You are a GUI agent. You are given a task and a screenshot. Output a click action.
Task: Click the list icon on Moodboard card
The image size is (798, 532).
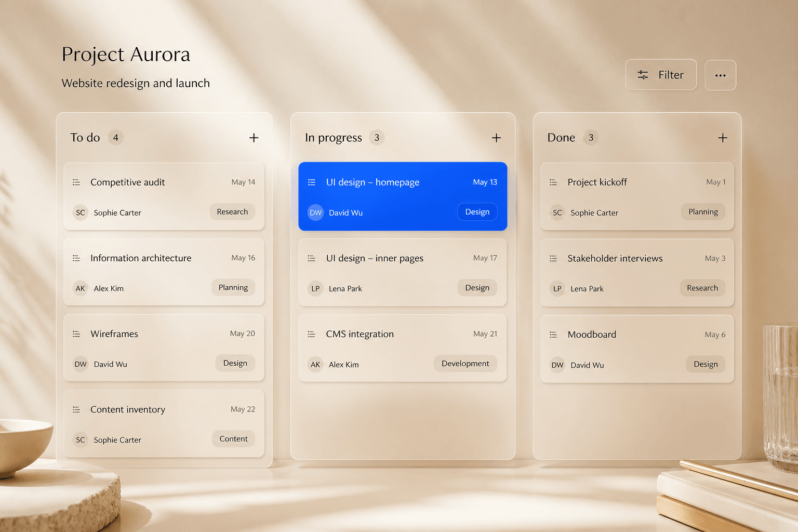[x=553, y=335]
